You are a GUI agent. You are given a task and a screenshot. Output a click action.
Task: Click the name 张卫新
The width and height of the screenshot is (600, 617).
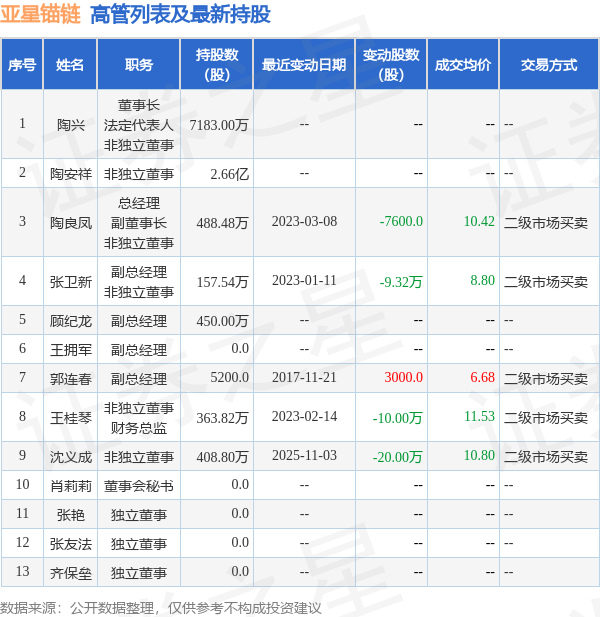click(70, 282)
